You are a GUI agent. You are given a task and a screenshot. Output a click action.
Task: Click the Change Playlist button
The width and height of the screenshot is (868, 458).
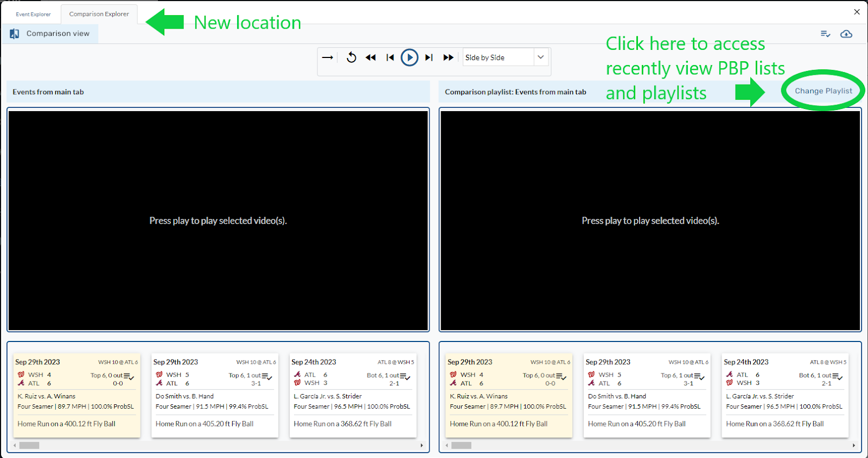tap(823, 91)
